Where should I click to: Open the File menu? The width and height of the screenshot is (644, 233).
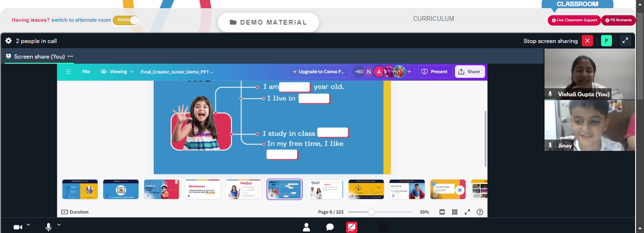[86, 71]
